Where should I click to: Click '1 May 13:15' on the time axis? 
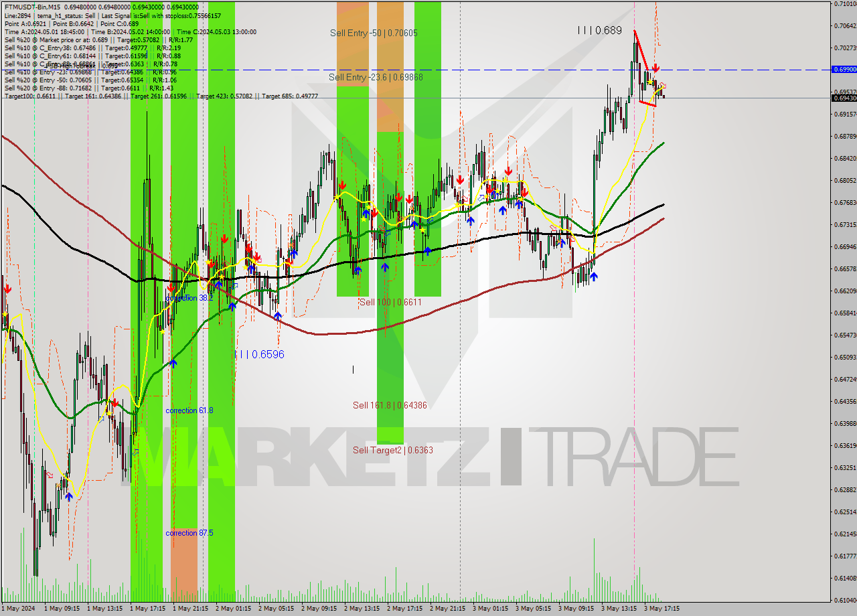pyautogui.click(x=105, y=609)
